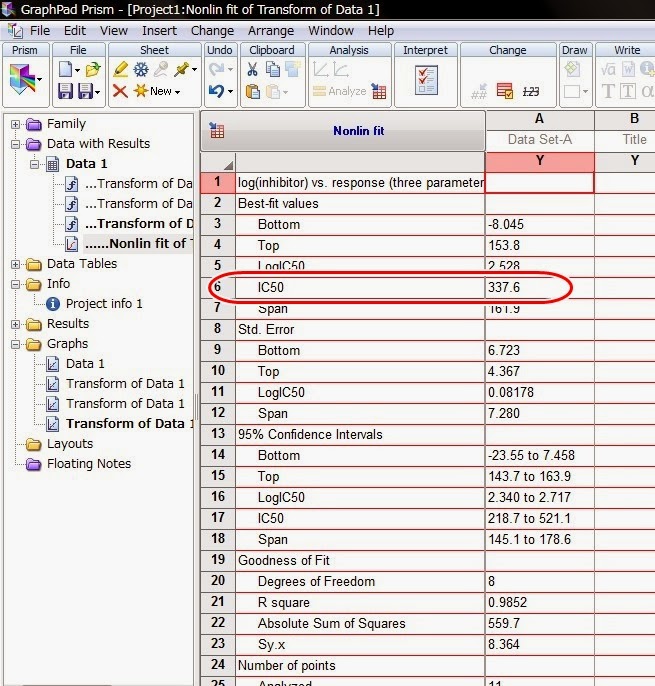Expand the Data Tables folder
The width and height of the screenshot is (655, 686).
(x=15, y=264)
